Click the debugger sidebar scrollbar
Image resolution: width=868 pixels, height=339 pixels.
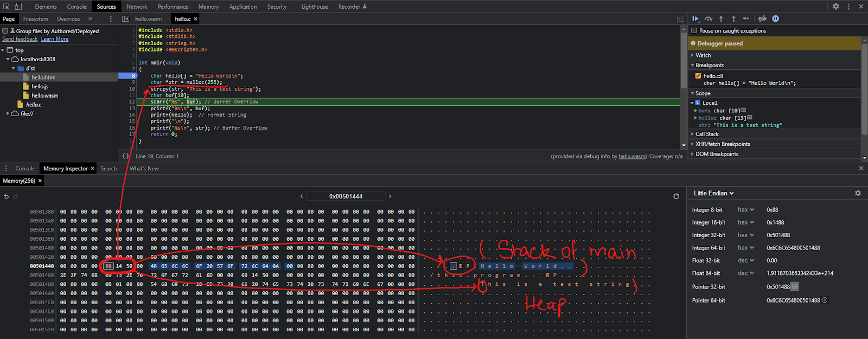coord(864,89)
